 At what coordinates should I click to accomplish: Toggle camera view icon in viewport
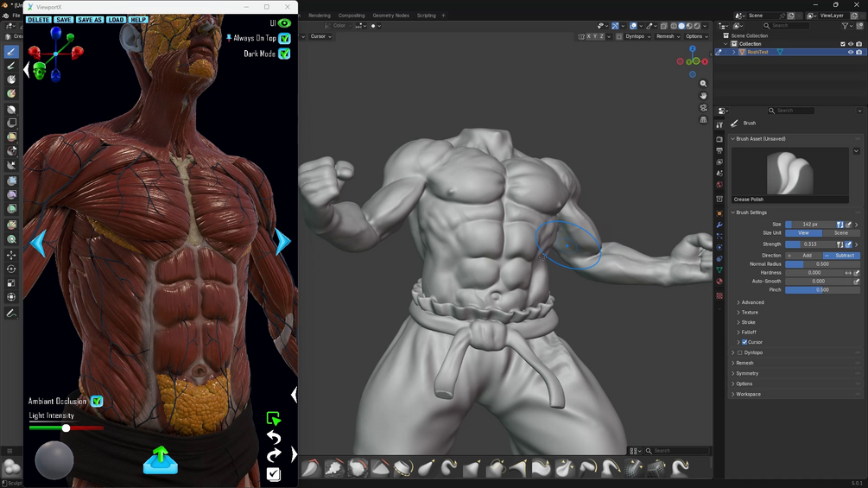[703, 108]
